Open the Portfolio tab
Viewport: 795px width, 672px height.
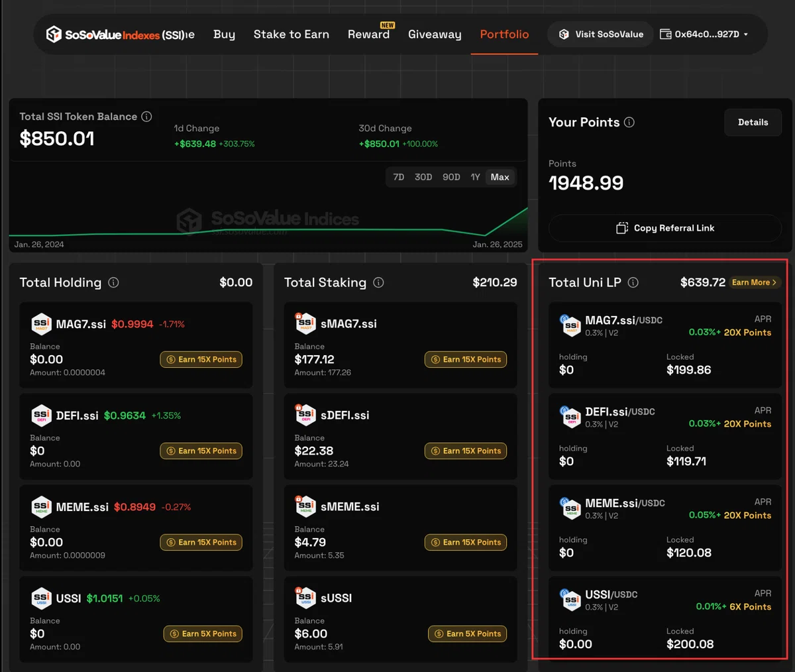pyautogui.click(x=505, y=34)
